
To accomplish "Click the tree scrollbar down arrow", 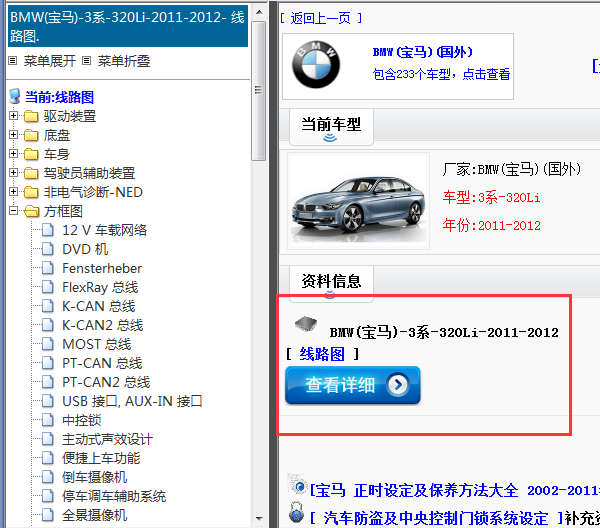I will point(259,519).
